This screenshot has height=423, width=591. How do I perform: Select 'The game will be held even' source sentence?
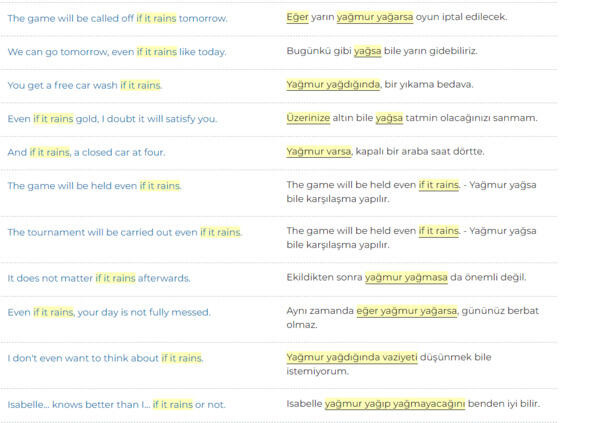point(95,186)
